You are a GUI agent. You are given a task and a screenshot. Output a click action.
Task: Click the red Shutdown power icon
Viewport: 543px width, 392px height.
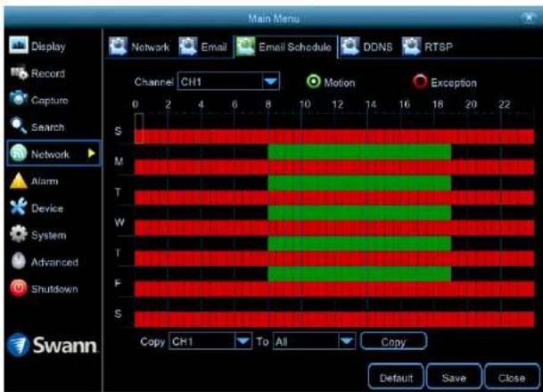pos(19,288)
